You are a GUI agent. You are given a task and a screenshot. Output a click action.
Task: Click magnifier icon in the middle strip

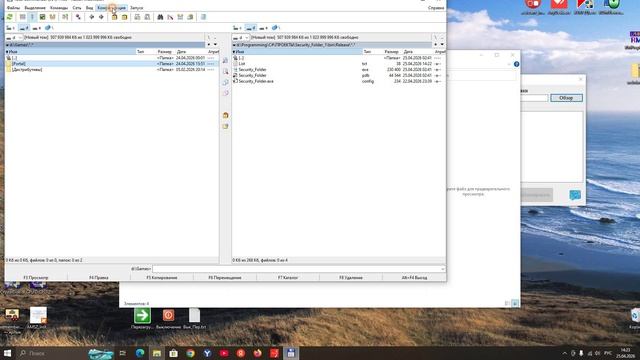[225, 71]
